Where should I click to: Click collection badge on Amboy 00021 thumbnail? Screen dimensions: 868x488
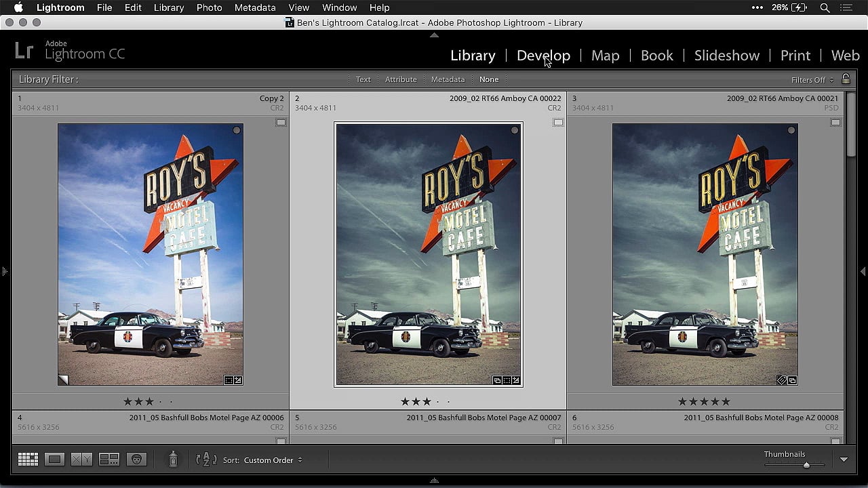pos(792,380)
